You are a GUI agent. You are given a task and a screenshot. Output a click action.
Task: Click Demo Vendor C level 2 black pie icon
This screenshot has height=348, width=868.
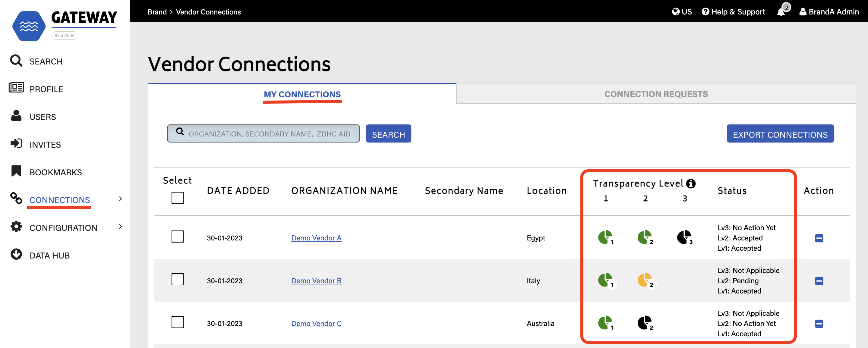645,323
